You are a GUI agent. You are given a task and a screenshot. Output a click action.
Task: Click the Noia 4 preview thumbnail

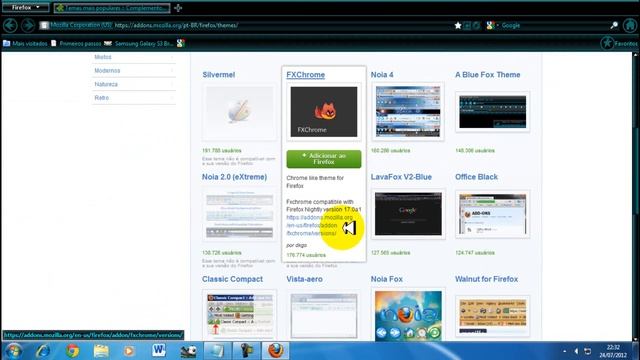pyautogui.click(x=408, y=112)
